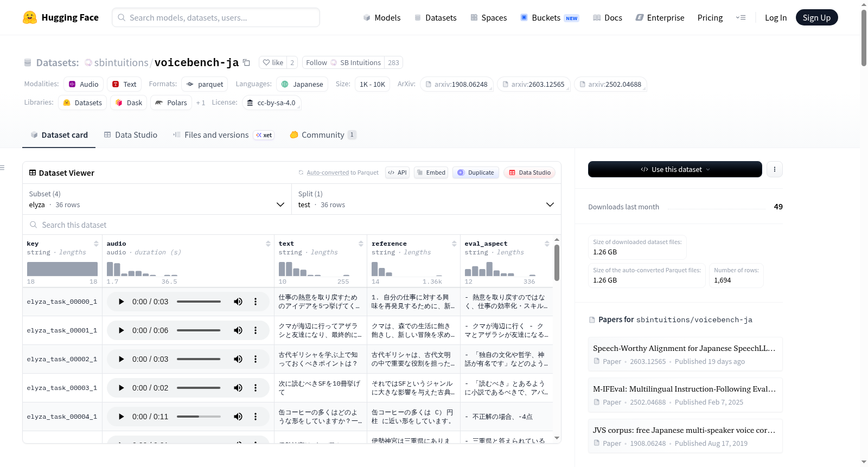Image resolution: width=868 pixels, height=467 pixels.
Task: Open audio options menu for elyza_task_00000_1
Action: point(256,302)
